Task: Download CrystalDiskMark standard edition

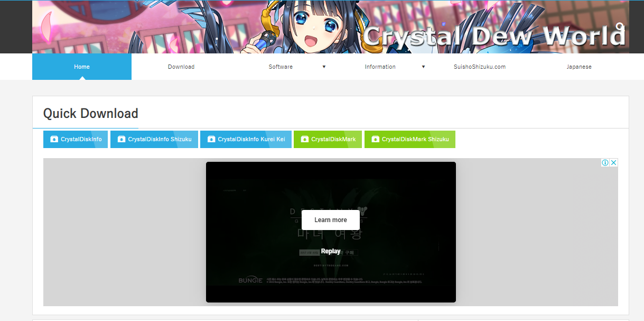Action: [x=328, y=139]
